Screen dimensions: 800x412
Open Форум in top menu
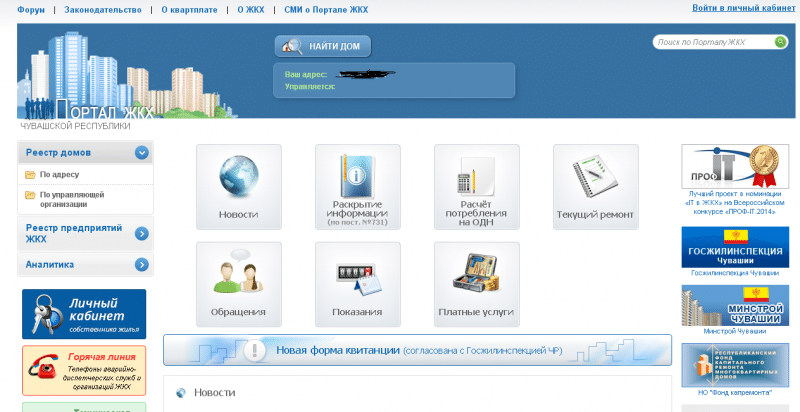pos(31,9)
